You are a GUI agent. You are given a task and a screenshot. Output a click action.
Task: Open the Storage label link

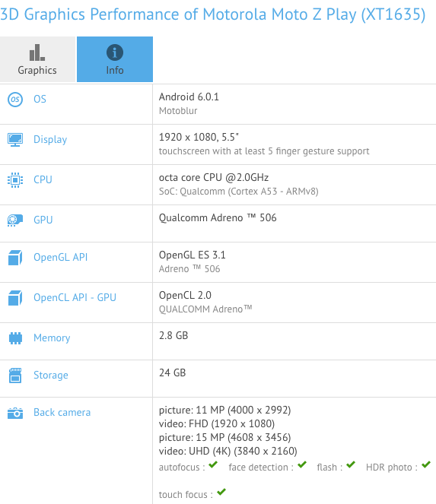pyautogui.click(x=51, y=375)
